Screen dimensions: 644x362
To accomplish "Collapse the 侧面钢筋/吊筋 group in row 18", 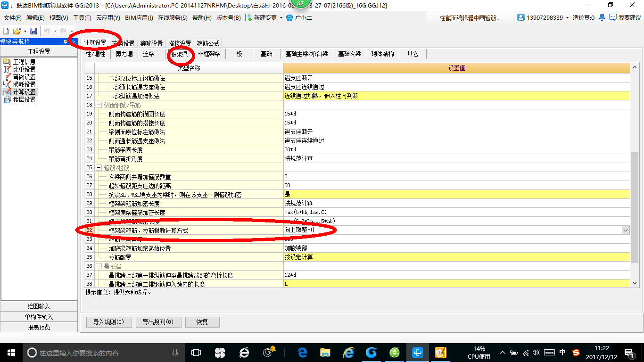I will click(99, 105).
